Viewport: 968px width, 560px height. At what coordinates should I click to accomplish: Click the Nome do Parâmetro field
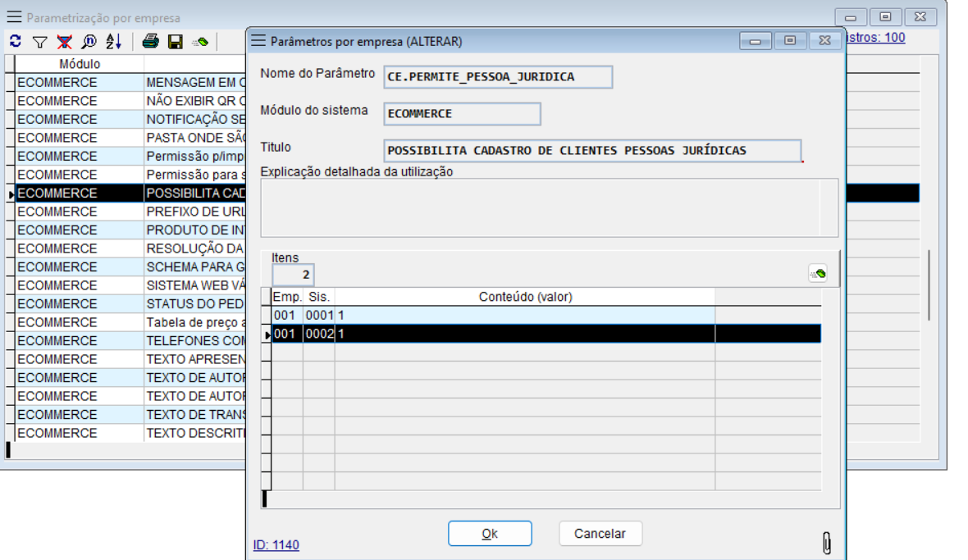tap(497, 77)
